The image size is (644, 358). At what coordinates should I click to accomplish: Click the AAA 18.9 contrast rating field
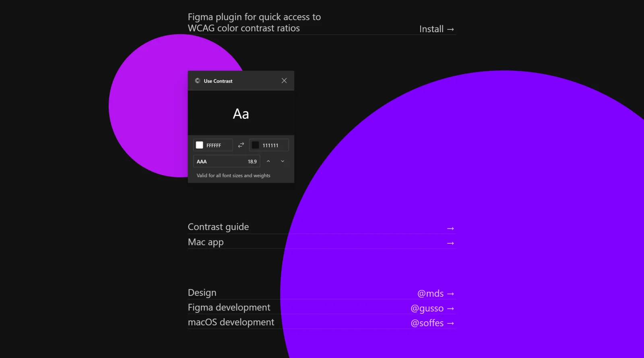227,161
